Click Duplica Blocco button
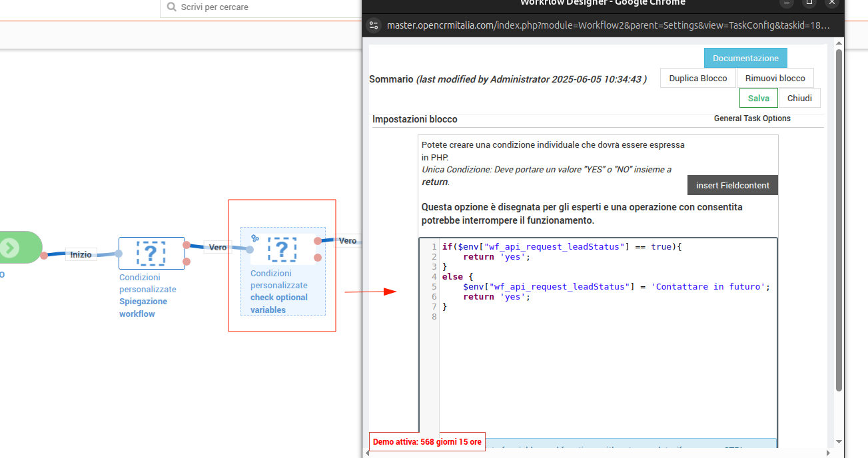868x458 pixels. 698,78
